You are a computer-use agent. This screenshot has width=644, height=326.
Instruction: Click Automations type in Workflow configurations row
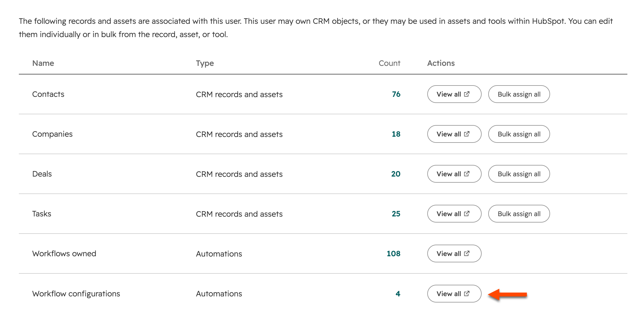click(x=219, y=294)
